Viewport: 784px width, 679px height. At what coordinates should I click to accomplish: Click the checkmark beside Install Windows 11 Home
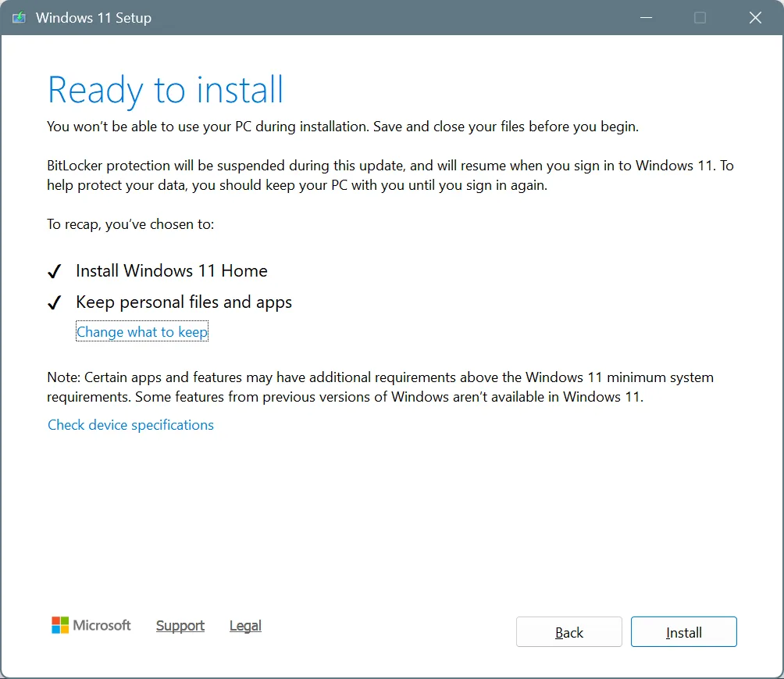click(54, 271)
